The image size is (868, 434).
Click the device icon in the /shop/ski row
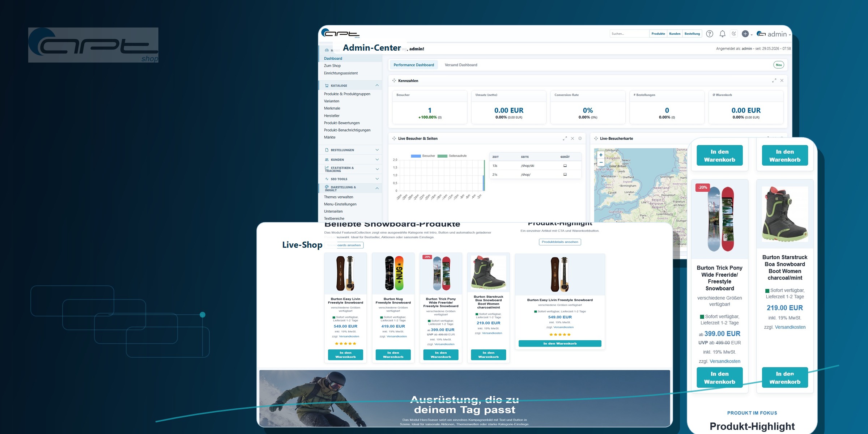pyautogui.click(x=565, y=166)
